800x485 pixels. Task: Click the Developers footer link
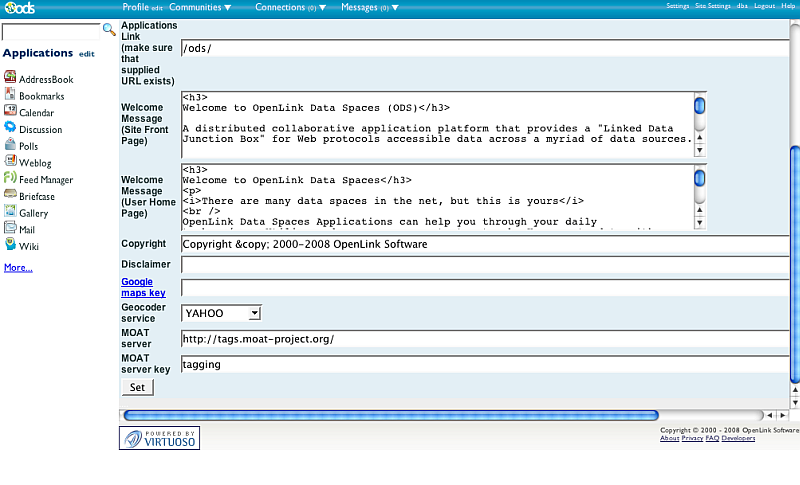738,438
